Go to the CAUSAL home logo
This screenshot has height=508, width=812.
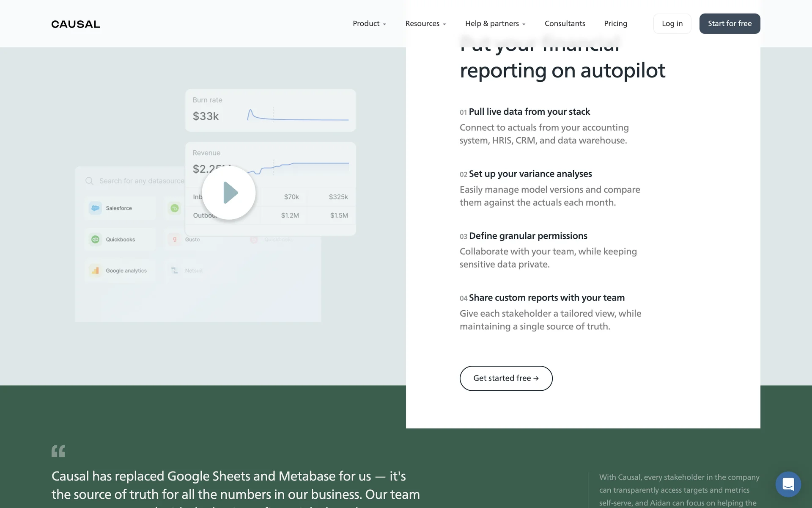tap(76, 24)
